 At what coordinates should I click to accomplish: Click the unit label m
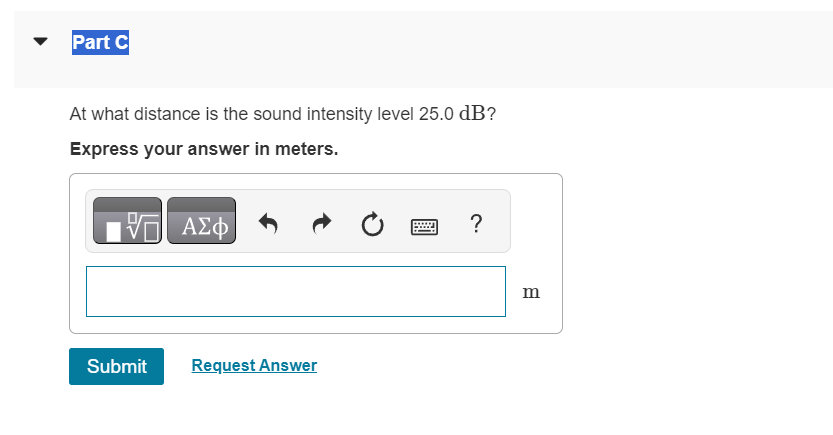point(531,292)
